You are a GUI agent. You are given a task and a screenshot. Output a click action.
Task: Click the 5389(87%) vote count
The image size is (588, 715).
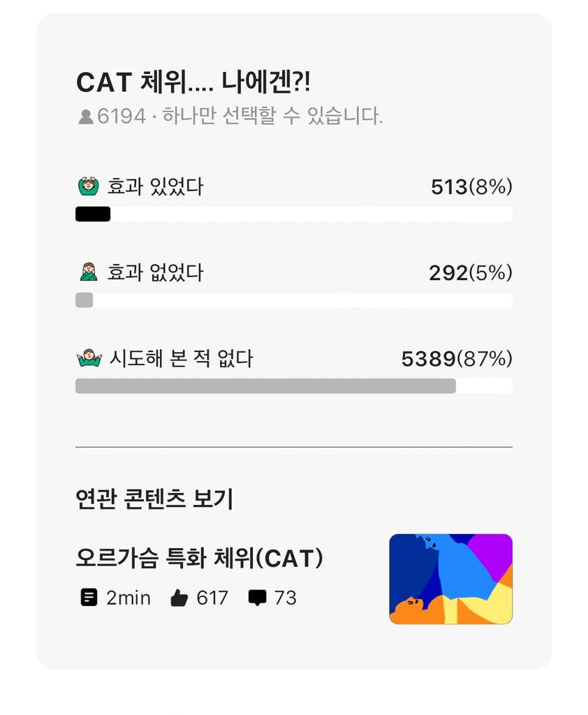pos(457,359)
